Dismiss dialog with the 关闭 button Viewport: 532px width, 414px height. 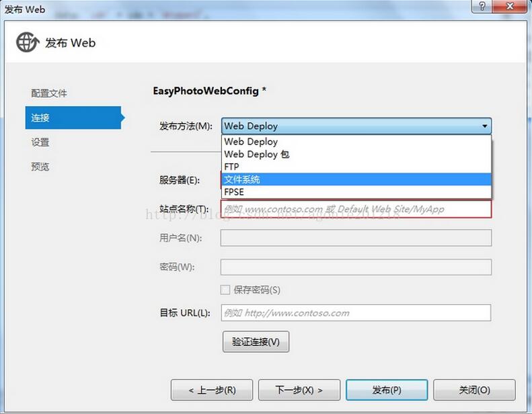[474, 390]
